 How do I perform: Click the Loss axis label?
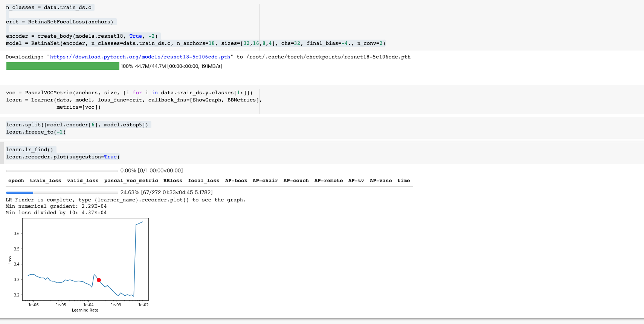(10, 260)
